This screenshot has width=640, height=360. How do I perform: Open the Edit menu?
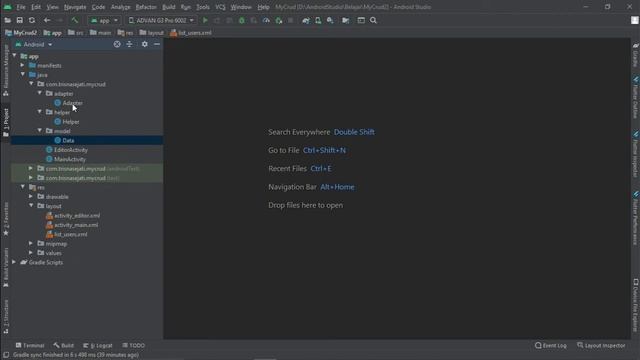point(36,7)
